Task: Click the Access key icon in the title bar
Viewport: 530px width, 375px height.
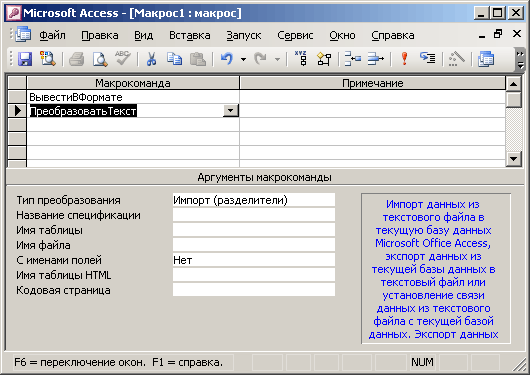Action: click(x=14, y=13)
